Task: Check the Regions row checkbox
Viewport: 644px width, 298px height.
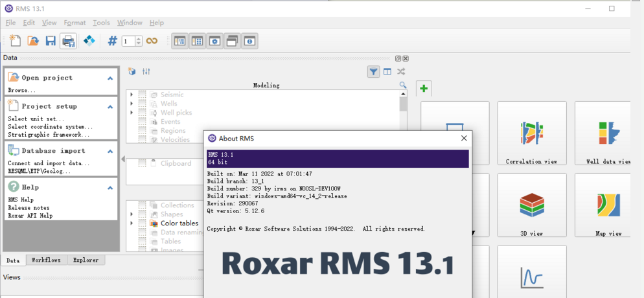Action: click(x=142, y=130)
